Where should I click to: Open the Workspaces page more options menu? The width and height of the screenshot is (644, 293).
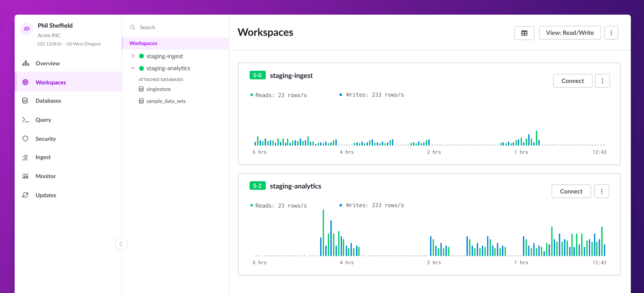[x=611, y=33]
